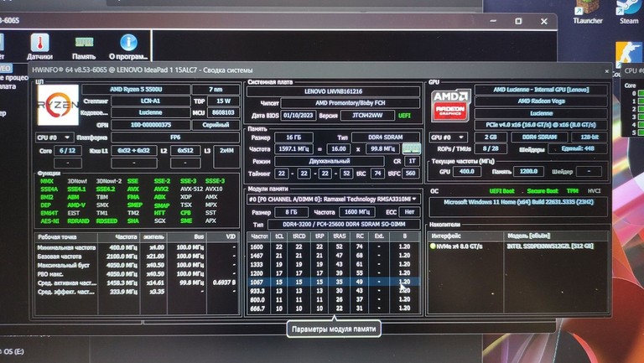Click the Сред. активная част... row
This screenshot has width=644, height=363.
[137, 283]
